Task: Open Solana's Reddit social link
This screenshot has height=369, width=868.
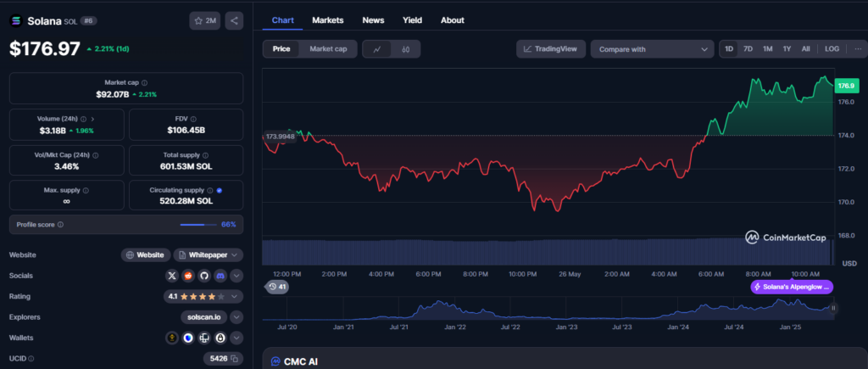Action: (x=188, y=276)
